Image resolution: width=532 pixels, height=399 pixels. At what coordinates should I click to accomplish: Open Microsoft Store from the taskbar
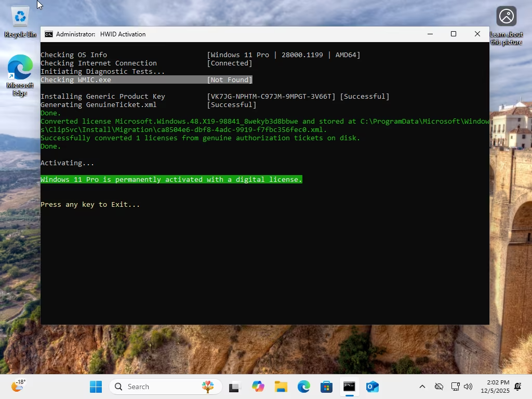click(x=326, y=387)
